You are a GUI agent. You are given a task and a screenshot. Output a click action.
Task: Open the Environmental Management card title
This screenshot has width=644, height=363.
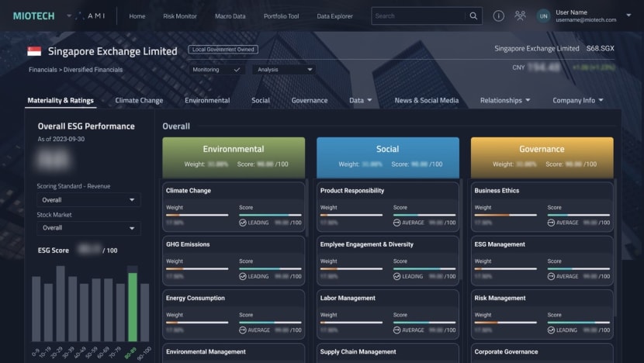[206, 352]
